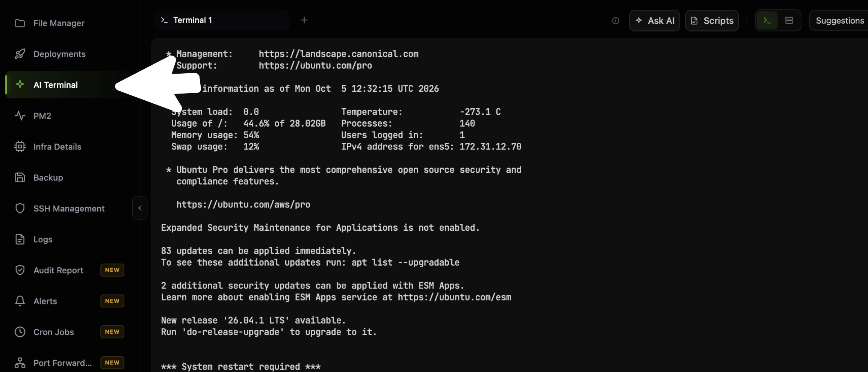This screenshot has height=372, width=868.
Task: Click Cron Jobs clock icon
Action: pyautogui.click(x=20, y=332)
